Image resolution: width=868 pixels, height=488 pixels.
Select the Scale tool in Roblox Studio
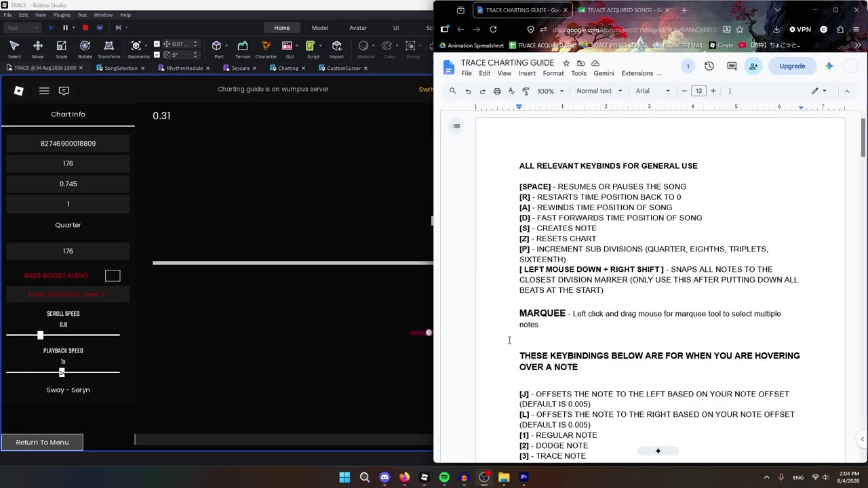coord(61,49)
